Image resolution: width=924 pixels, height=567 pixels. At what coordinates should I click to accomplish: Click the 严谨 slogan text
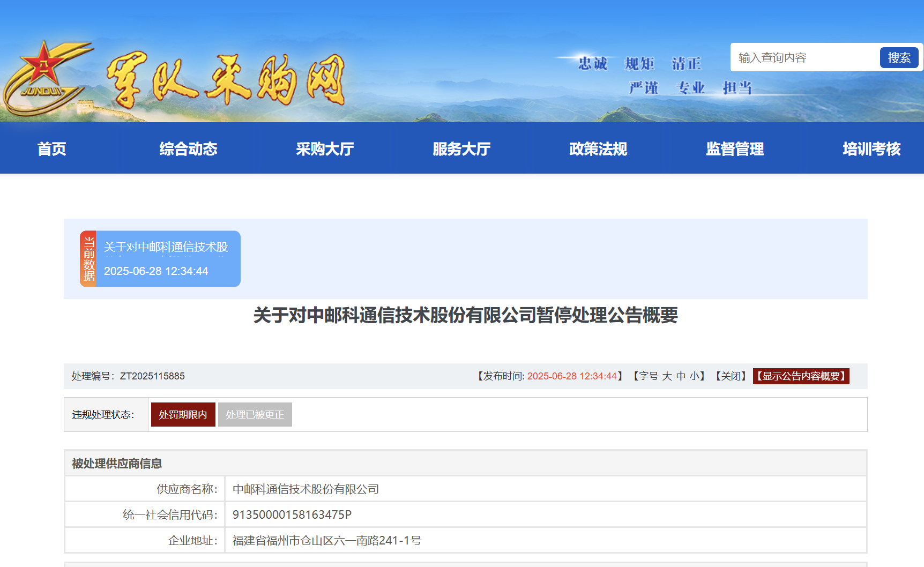tap(644, 87)
